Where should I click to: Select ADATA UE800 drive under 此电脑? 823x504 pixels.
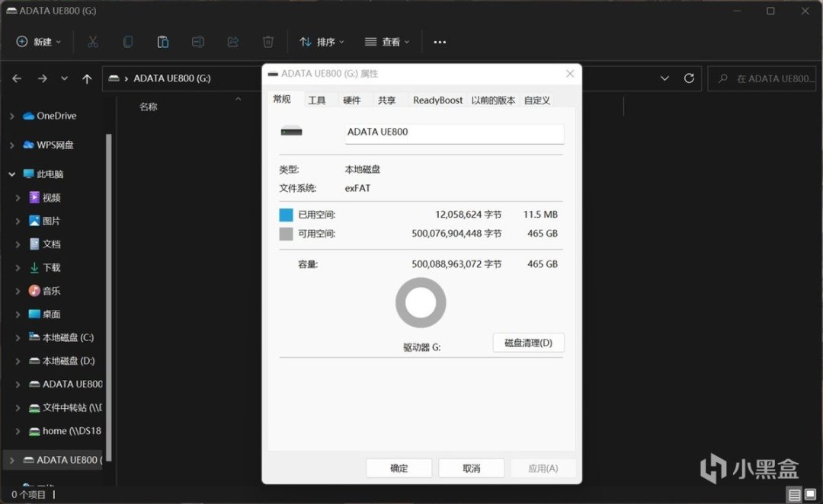tap(66, 384)
